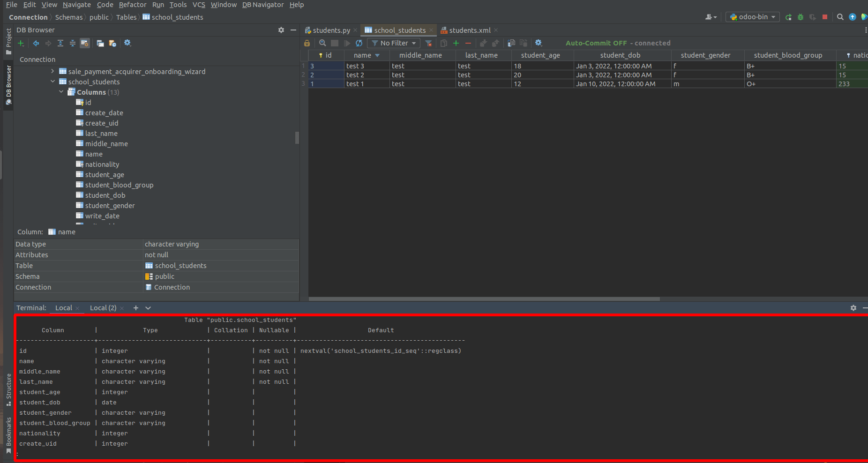868x463 pixels.
Task: Click the public schema breadcrumb
Action: [x=99, y=17]
